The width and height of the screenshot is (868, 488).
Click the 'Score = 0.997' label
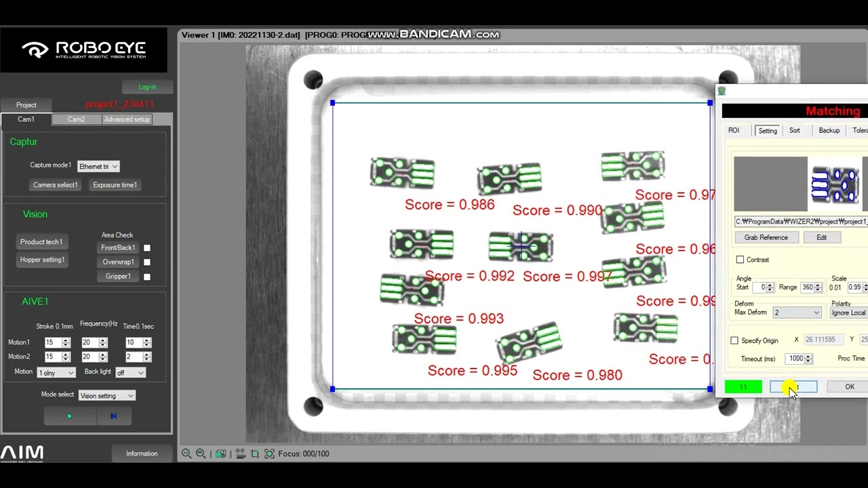tap(568, 277)
